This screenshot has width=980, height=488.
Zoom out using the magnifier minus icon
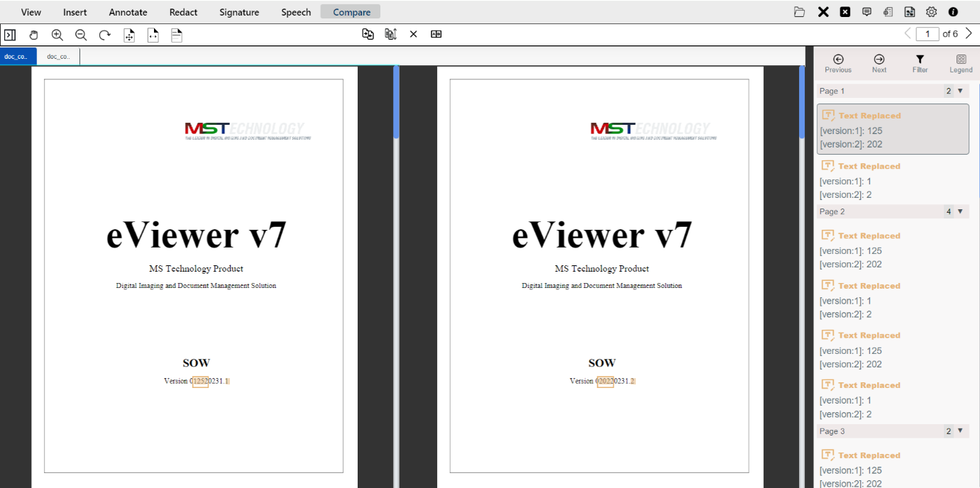(81, 35)
